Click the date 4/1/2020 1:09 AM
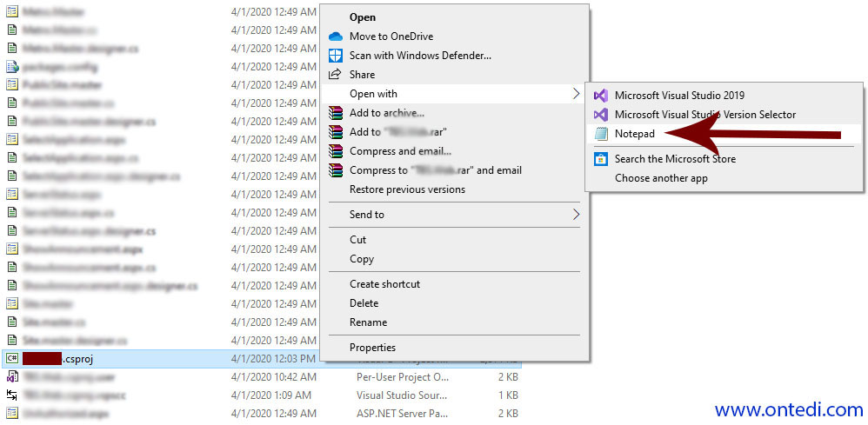This screenshot has width=868, height=425. pyautogui.click(x=270, y=395)
